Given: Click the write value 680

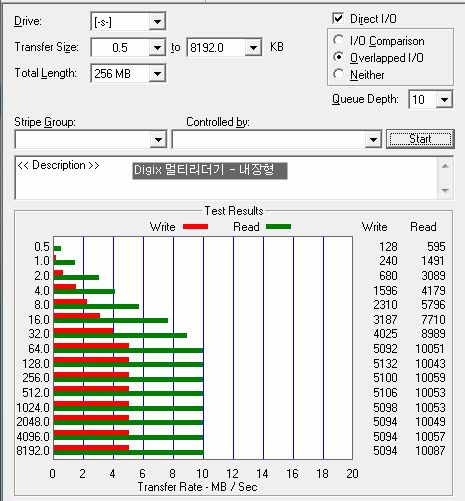Looking at the screenshot, I should tap(388, 276).
